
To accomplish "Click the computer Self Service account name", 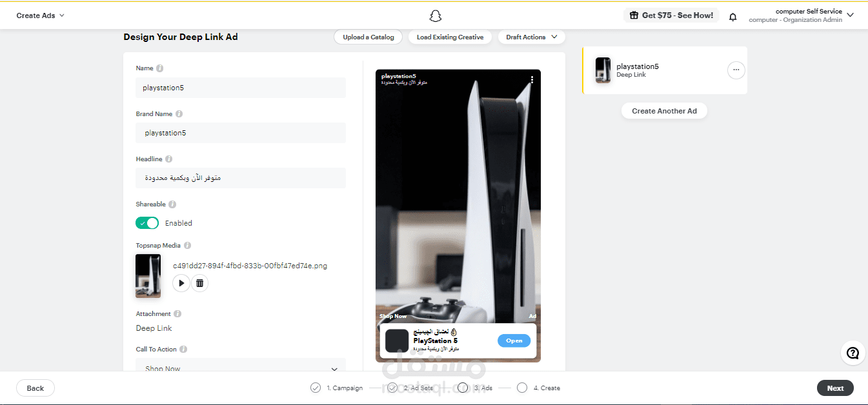I will [x=809, y=12].
